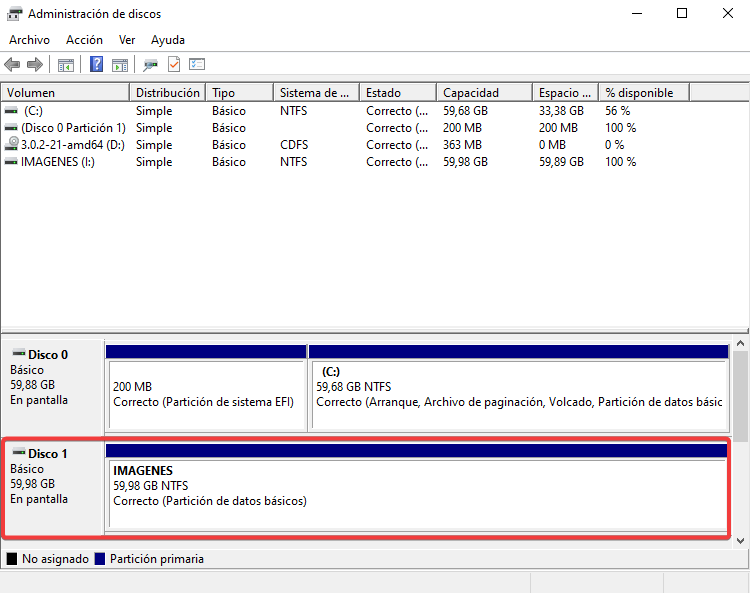750x593 pixels.
Task: Select the (C:) partition block on Disco 0
Action: pyautogui.click(x=518, y=393)
